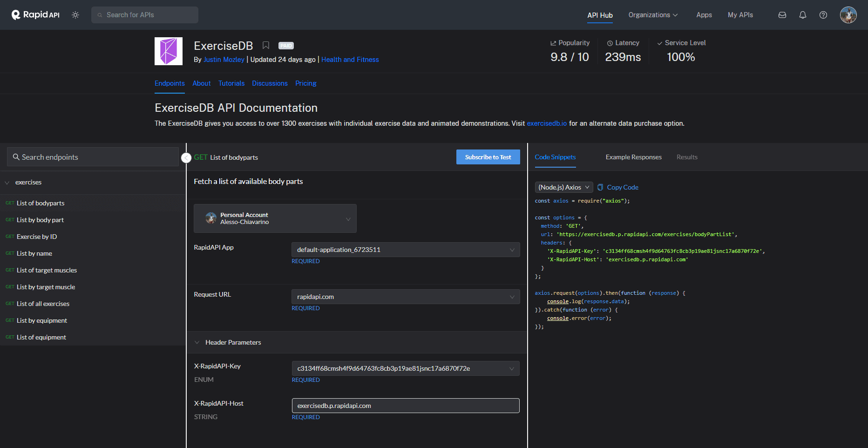Screen dimensions: 868x448
Task: Click the Copy Code link
Action: pyautogui.click(x=623, y=187)
